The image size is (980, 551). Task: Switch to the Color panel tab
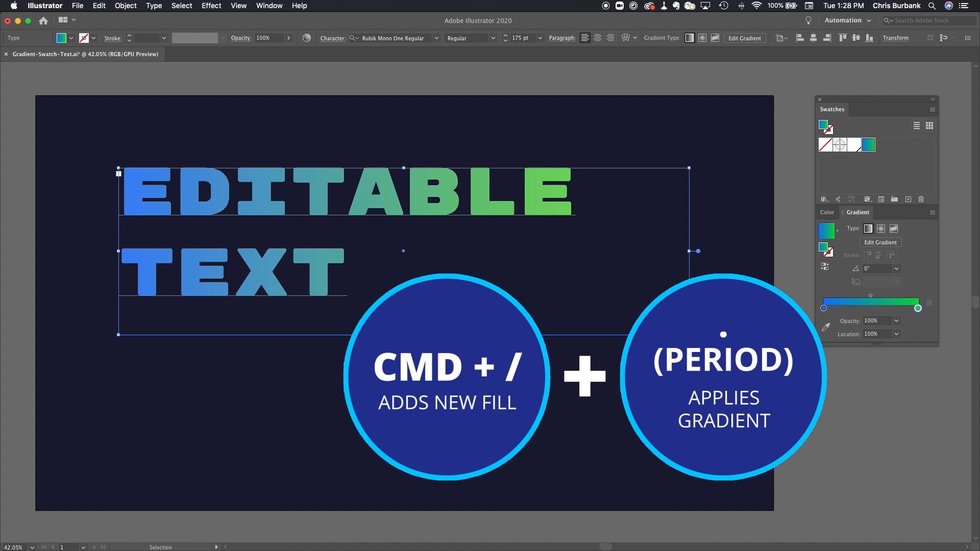point(827,212)
